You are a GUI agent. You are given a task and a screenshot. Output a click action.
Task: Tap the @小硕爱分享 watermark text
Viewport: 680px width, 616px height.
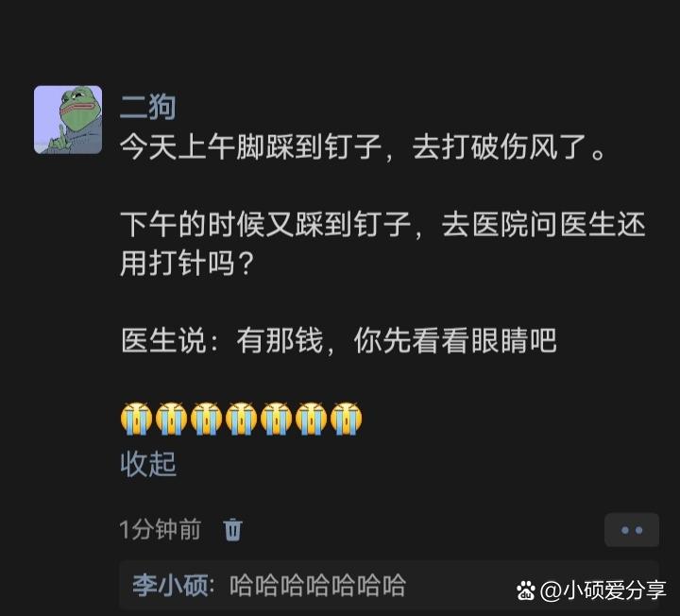603,590
